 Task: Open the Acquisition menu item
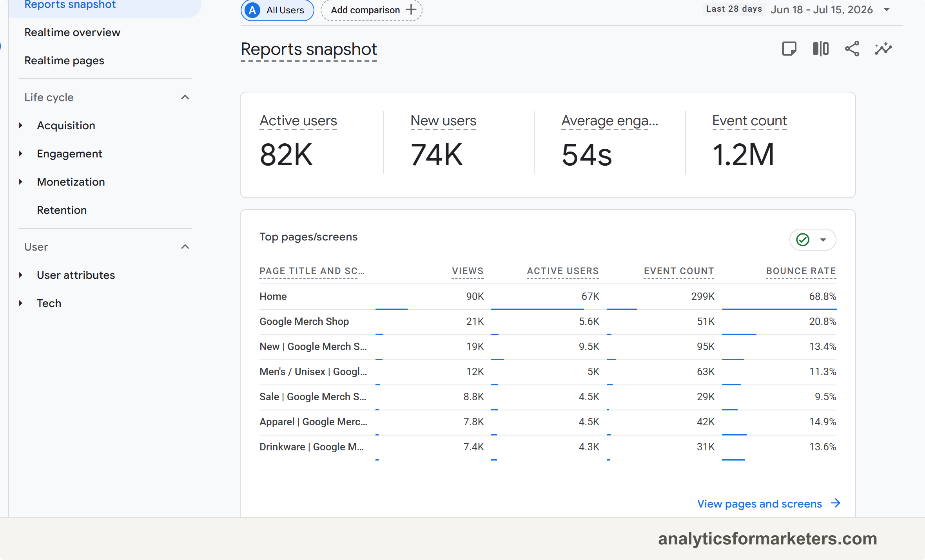66,125
